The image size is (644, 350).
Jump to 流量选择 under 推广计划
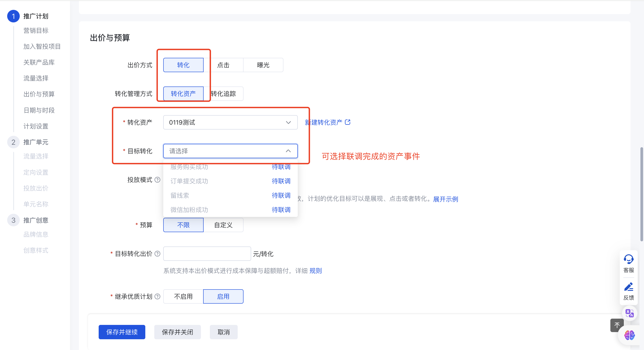click(x=36, y=78)
